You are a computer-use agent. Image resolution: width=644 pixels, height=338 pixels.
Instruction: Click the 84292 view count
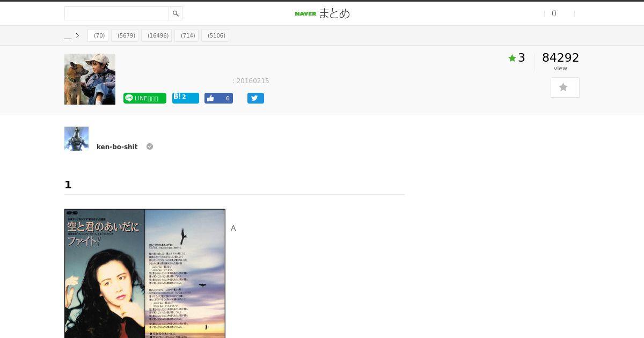pyautogui.click(x=560, y=58)
